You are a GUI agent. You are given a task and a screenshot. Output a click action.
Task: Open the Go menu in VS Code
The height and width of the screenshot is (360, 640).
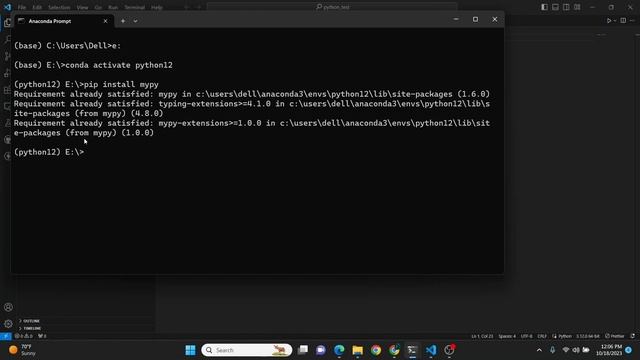(x=98, y=7)
